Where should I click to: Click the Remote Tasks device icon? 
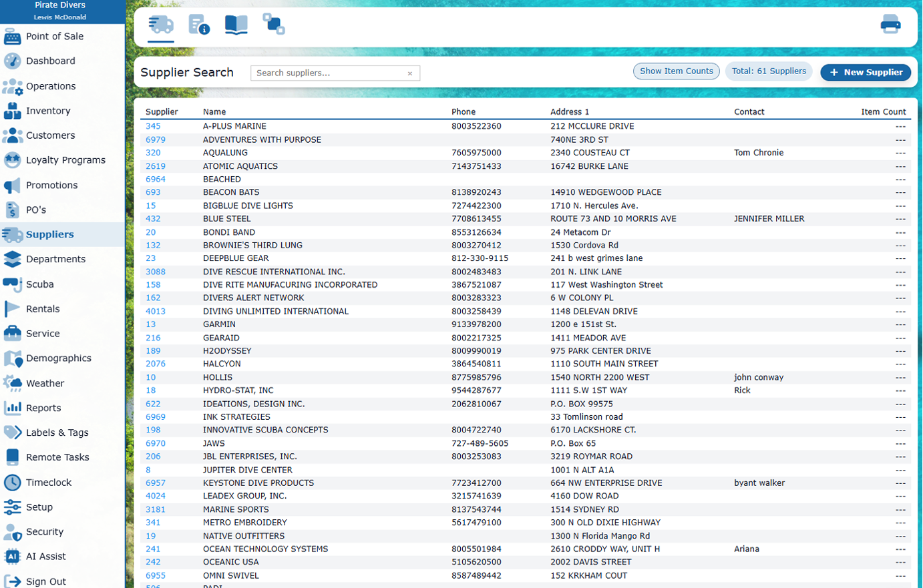12,457
